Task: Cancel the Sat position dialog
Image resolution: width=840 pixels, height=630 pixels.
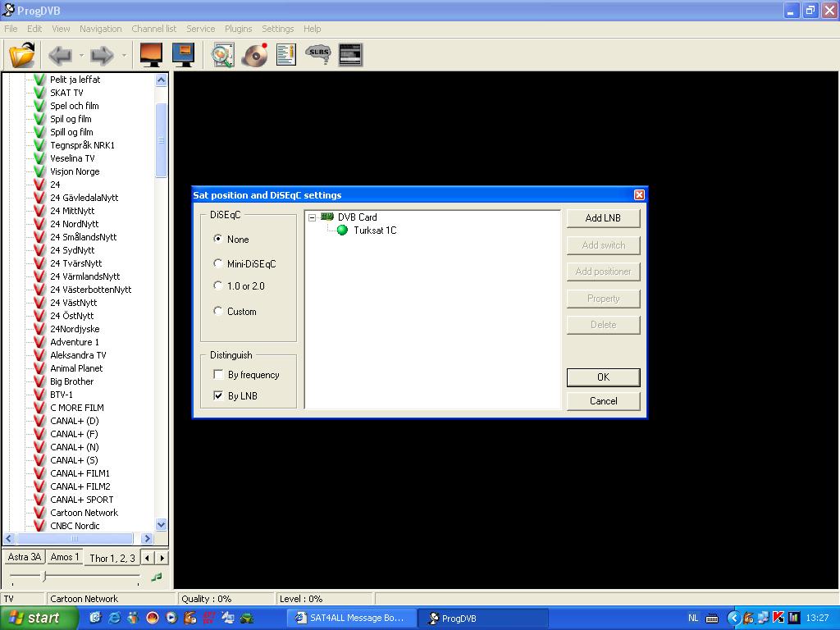Action: click(603, 400)
